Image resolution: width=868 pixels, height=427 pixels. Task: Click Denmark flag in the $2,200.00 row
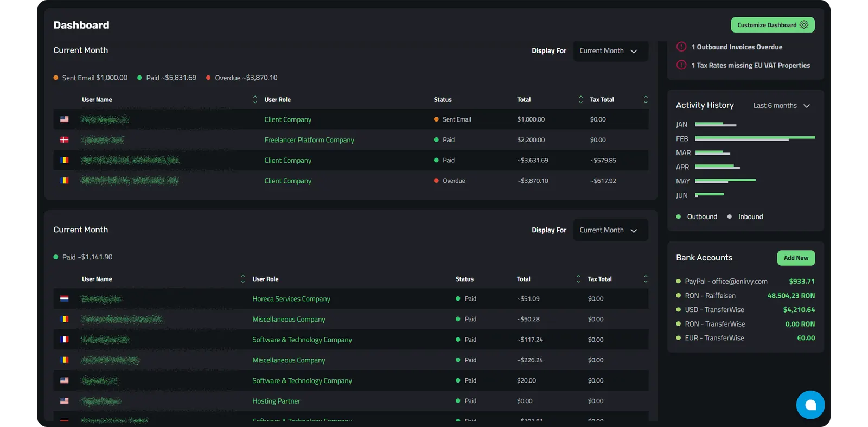coord(65,140)
